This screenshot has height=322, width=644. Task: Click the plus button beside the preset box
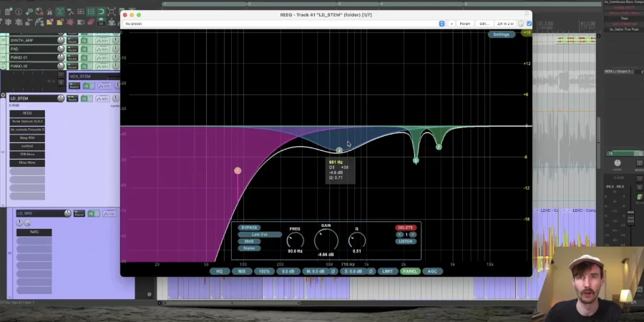tap(451, 24)
